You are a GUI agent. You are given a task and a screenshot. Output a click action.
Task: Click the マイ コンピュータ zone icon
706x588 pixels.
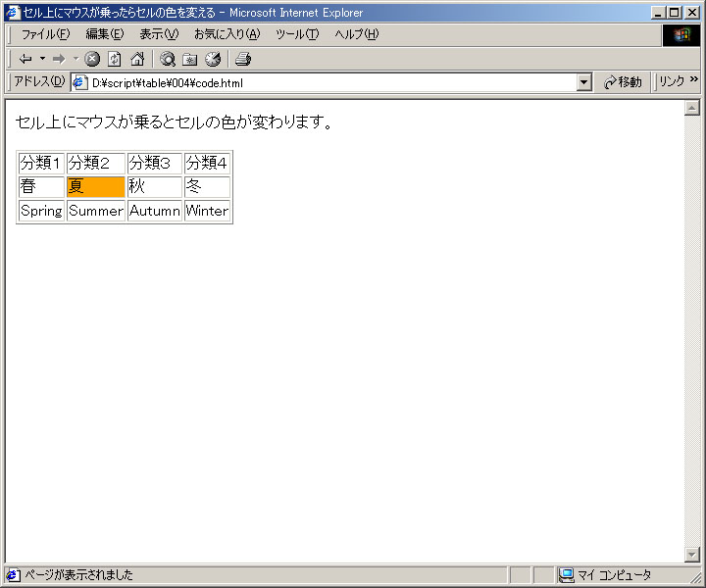[x=567, y=575]
